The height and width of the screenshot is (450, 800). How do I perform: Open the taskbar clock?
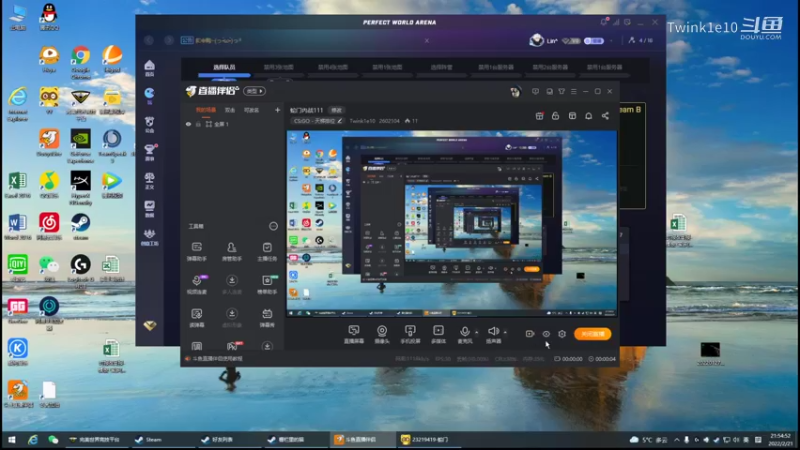point(781,439)
